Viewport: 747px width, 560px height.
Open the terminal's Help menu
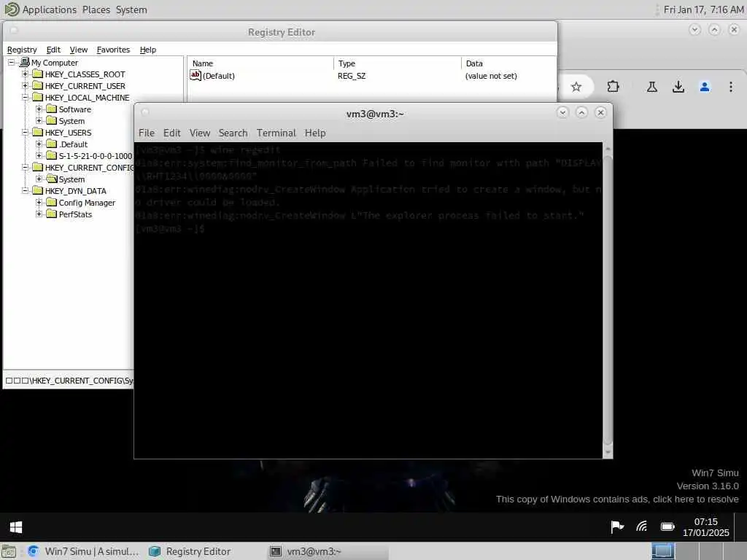point(315,133)
